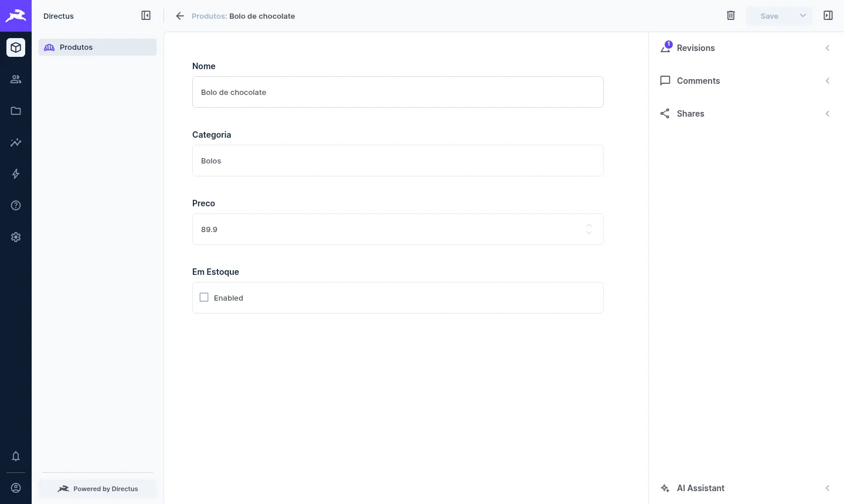The width and height of the screenshot is (844, 504).
Task: Open the User Directory icon
Action: pos(16,79)
